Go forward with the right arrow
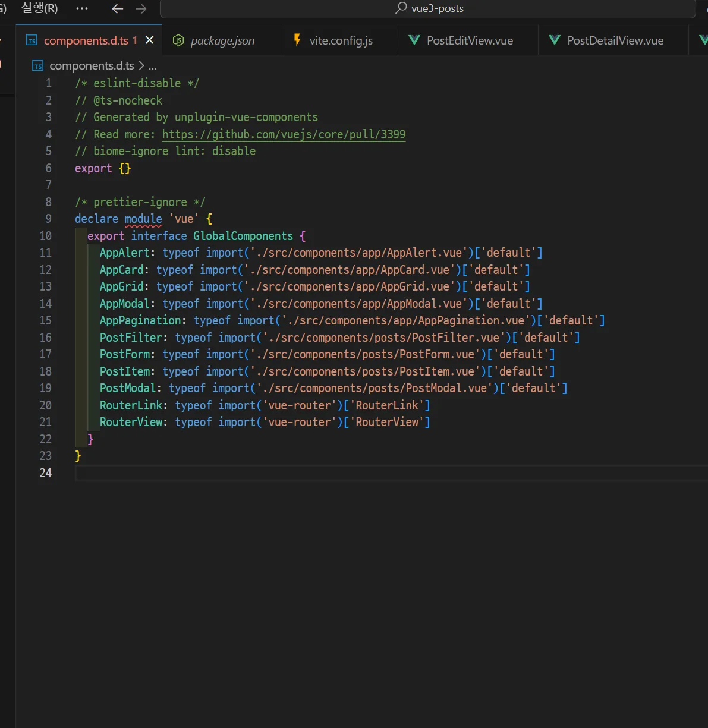The image size is (708, 728). point(141,8)
